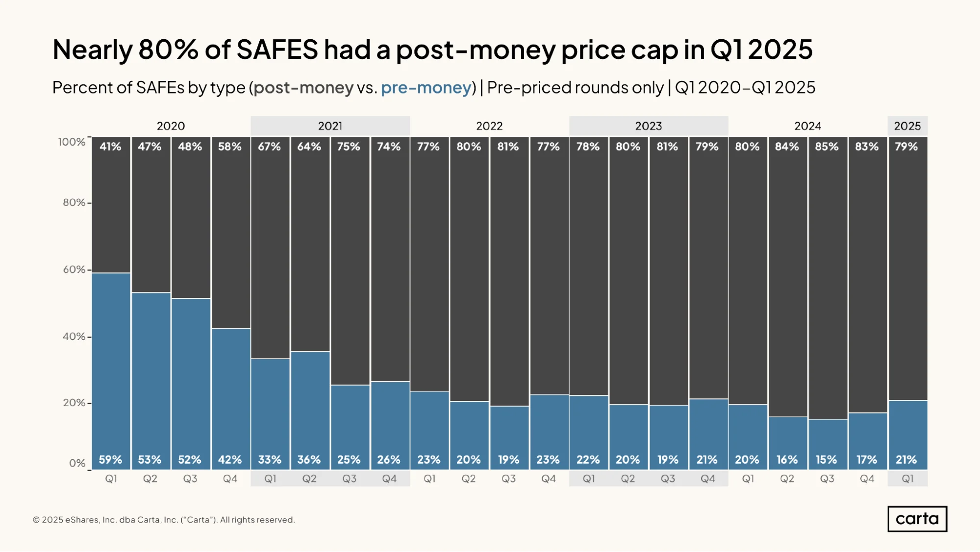Click the copyright notice text
The image size is (980, 552).
click(x=164, y=520)
